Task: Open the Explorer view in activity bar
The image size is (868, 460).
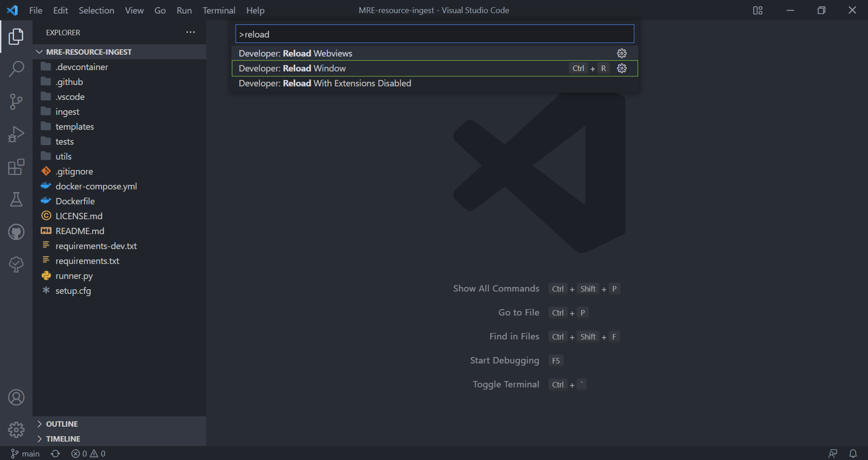Action: point(16,36)
